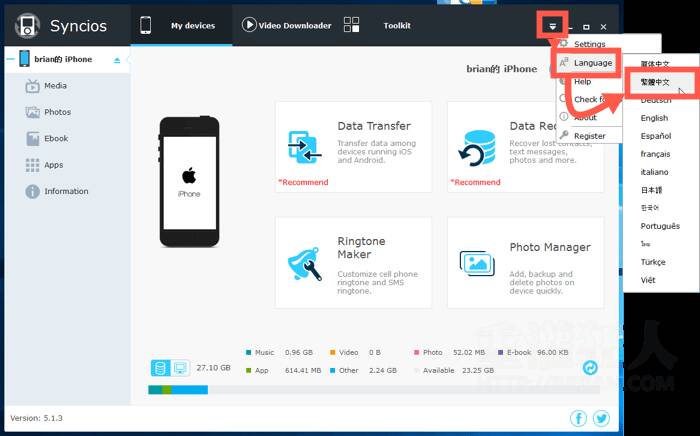Refresh the storage information
The height and width of the screenshot is (436, 700).
click(x=590, y=368)
